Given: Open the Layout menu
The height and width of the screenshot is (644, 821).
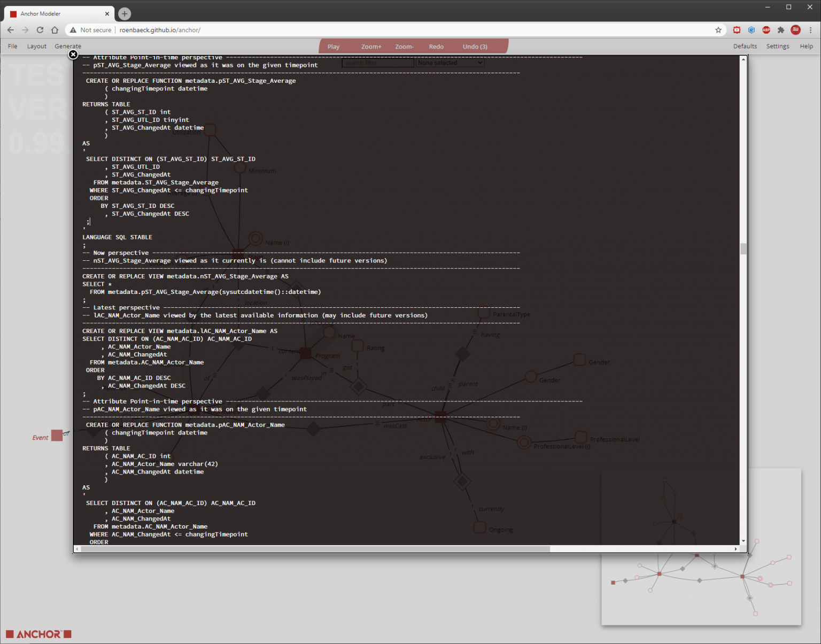Looking at the screenshot, I should click(36, 46).
